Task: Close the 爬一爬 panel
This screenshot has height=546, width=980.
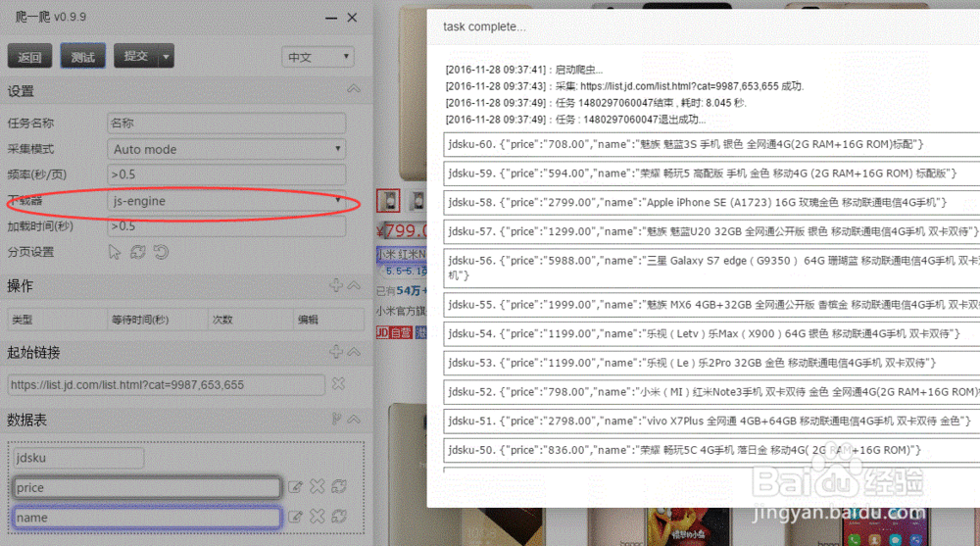Action: (353, 18)
